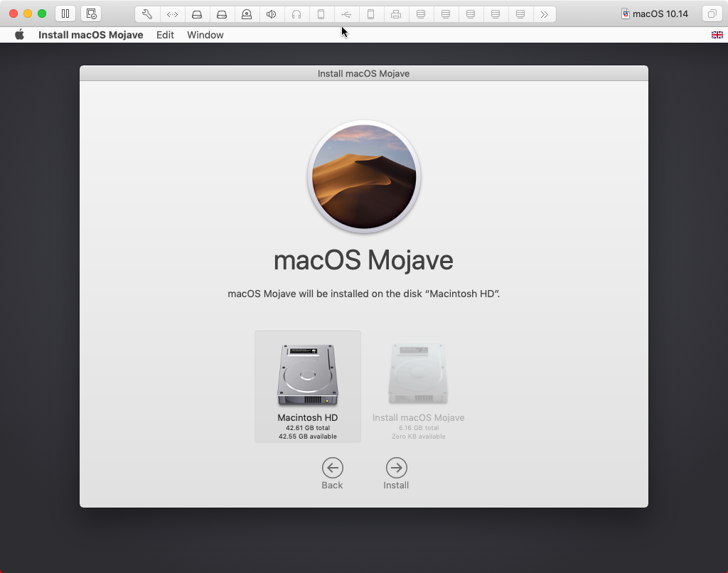The height and width of the screenshot is (573, 728).
Task: Click the mobile device toolbar icon
Action: [321, 13]
